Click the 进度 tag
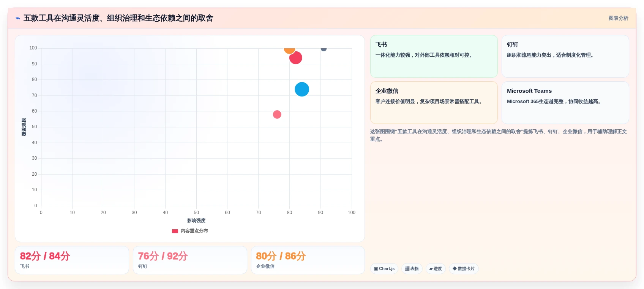Image resolution: width=644 pixels, height=289 pixels. pyautogui.click(x=436, y=268)
